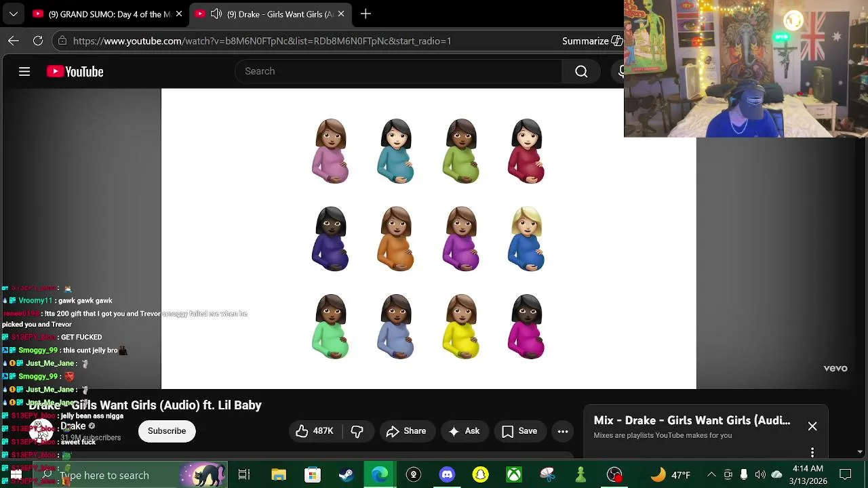Viewport: 868px width, 488px height.
Task: Click the video player area
Action: click(x=429, y=239)
